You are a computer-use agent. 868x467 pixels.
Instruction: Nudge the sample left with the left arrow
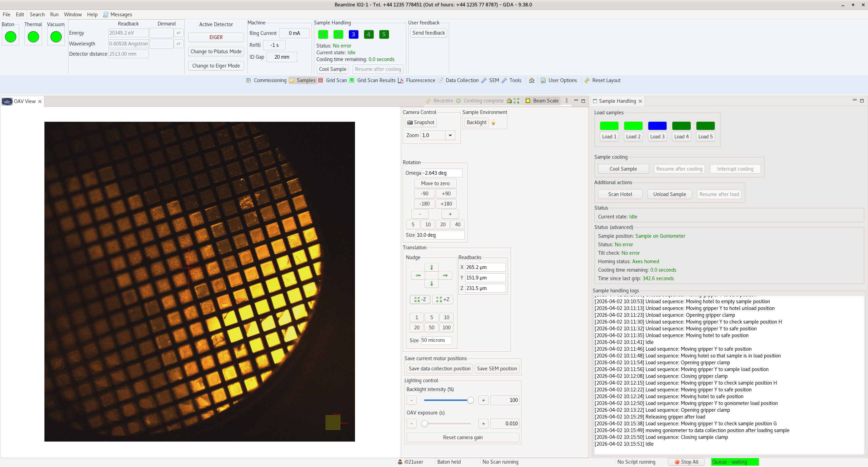[x=418, y=275]
